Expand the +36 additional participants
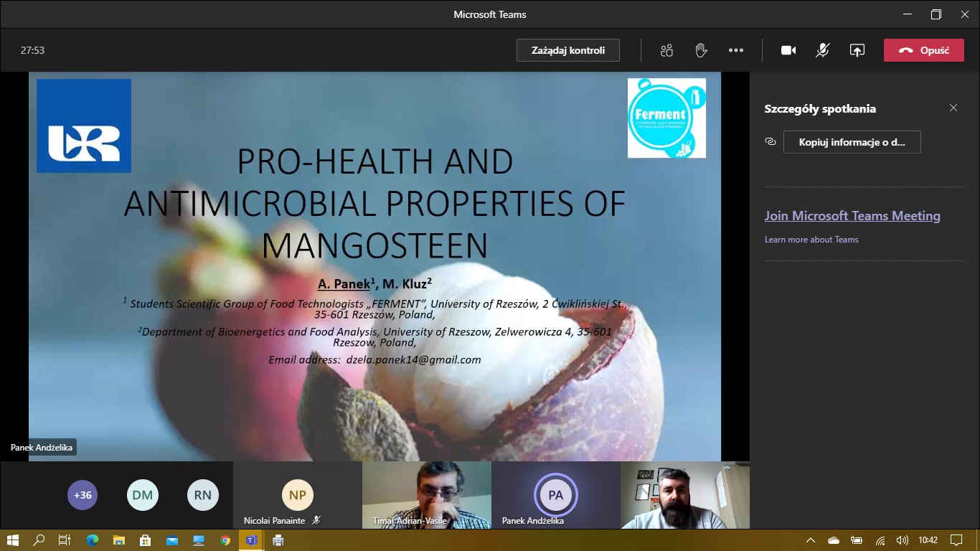Image resolution: width=980 pixels, height=551 pixels. pyautogui.click(x=83, y=495)
